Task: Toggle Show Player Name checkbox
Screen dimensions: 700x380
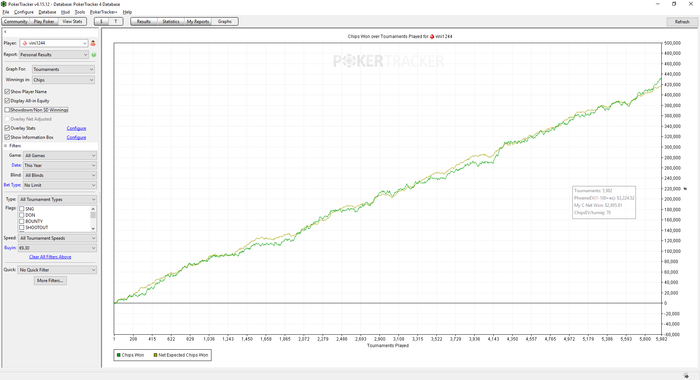Action: click(x=7, y=92)
